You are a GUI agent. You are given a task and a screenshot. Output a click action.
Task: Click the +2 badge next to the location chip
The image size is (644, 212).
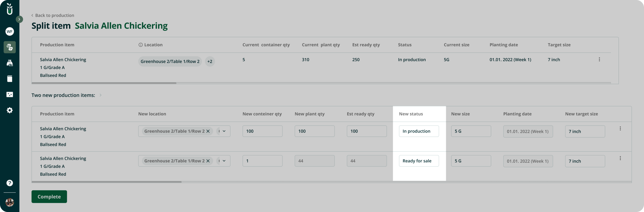(x=210, y=61)
